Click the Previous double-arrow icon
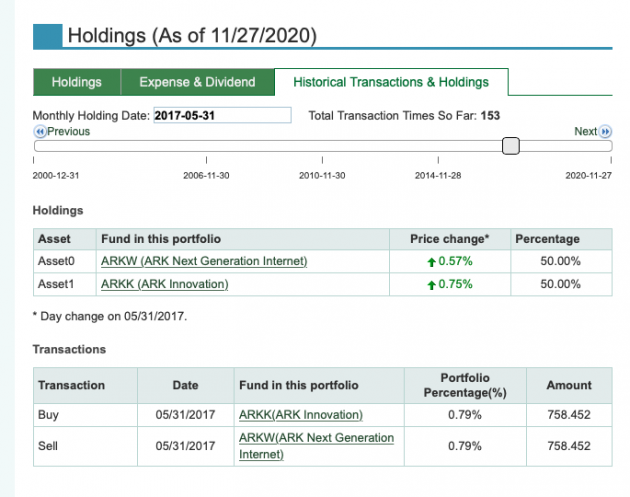The height and width of the screenshot is (497, 630). (x=40, y=131)
